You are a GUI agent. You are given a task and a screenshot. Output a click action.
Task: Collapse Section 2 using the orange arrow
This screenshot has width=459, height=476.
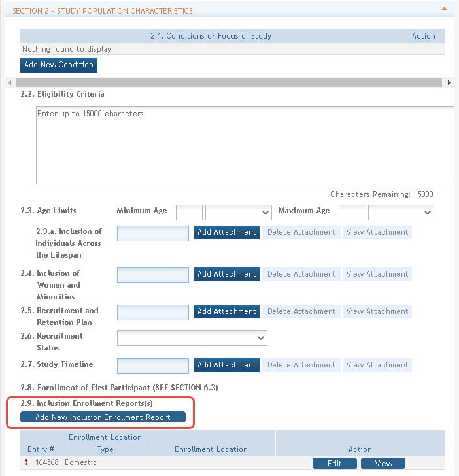coord(444,9)
